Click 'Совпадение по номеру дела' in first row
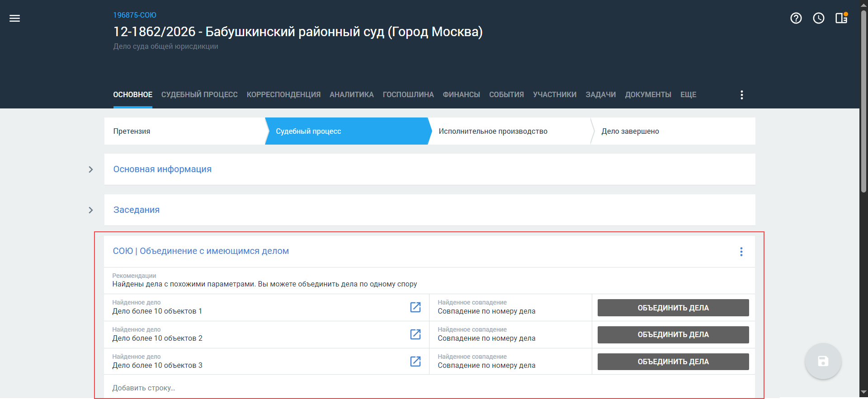 pyautogui.click(x=486, y=311)
